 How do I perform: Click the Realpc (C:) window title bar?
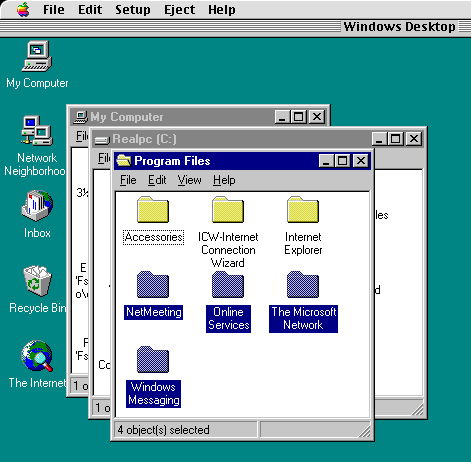tap(258, 139)
